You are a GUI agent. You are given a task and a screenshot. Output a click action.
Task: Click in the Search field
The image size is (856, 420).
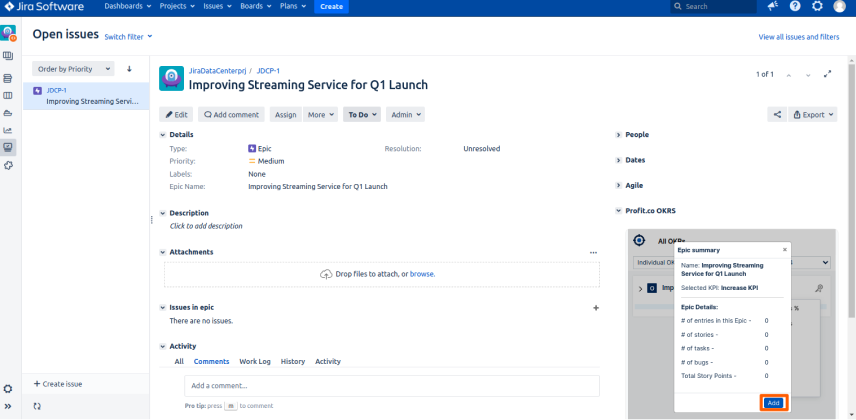point(714,7)
